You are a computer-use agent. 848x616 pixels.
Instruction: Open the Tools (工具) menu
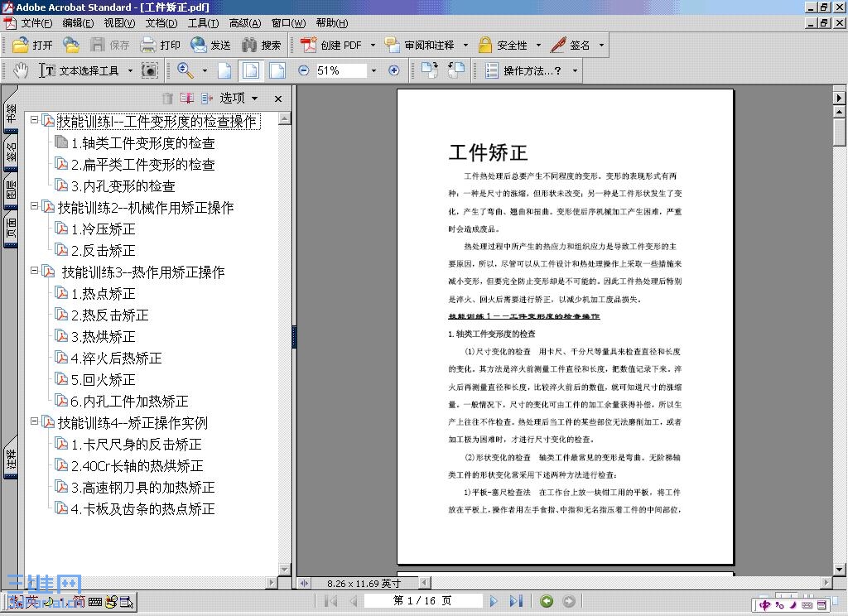203,22
